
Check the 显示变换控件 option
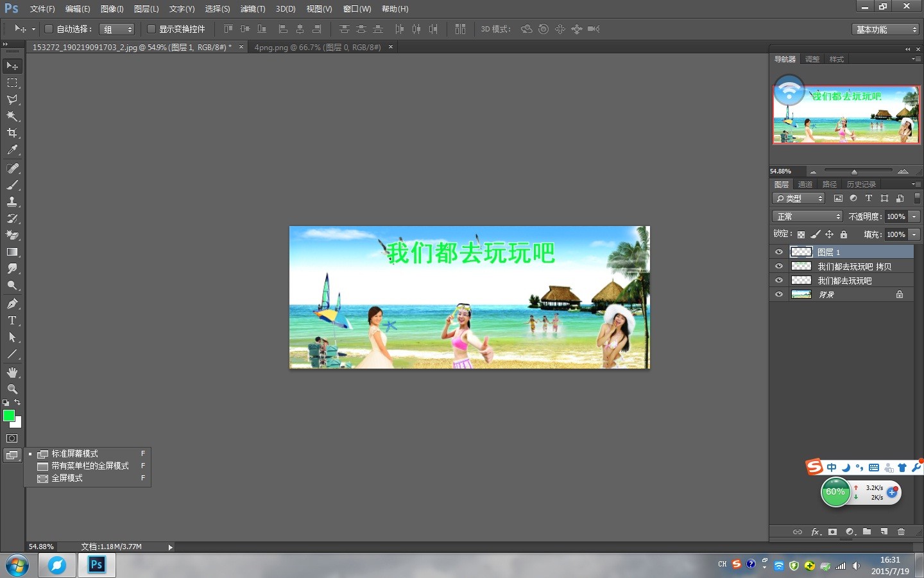click(x=151, y=29)
